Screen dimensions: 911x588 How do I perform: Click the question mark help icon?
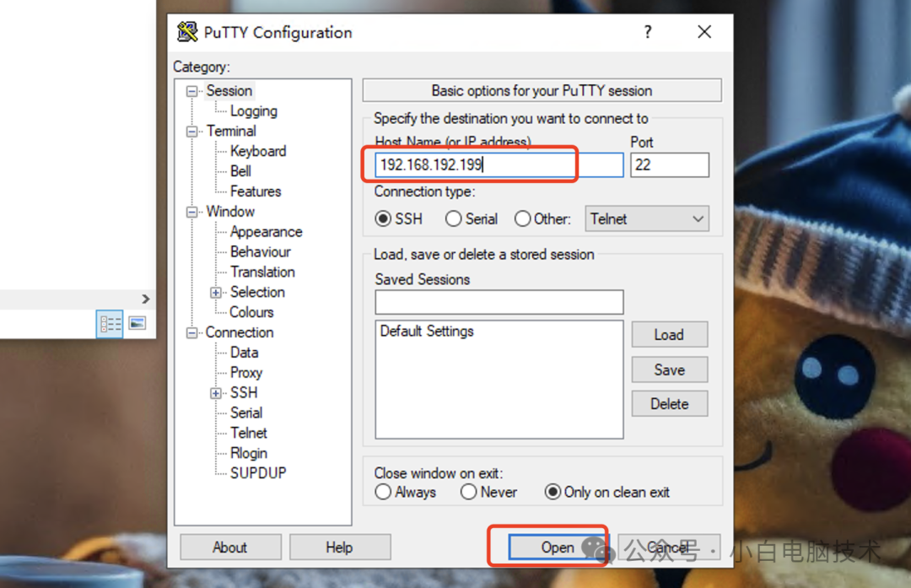click(x=648, y=32)
